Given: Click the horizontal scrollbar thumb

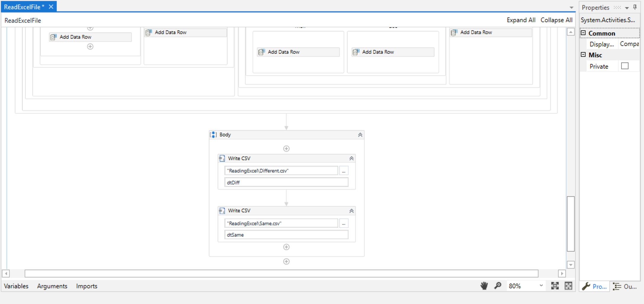Looking at the screenshot, I should point(281,274).
